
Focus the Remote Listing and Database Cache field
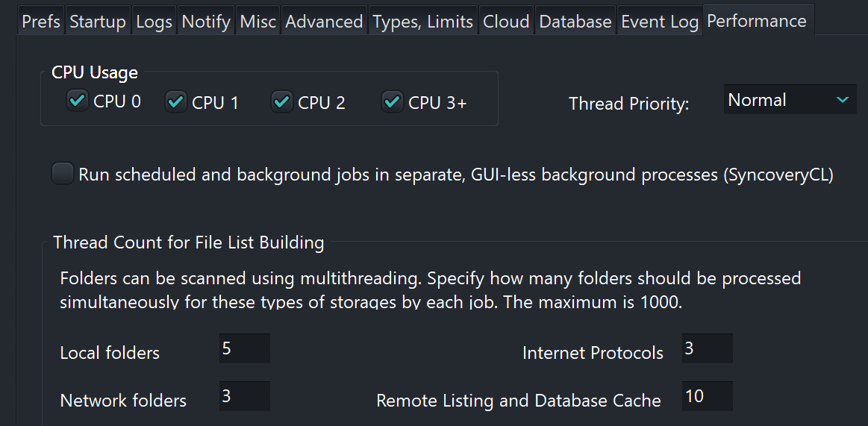(x=707, y=396)
